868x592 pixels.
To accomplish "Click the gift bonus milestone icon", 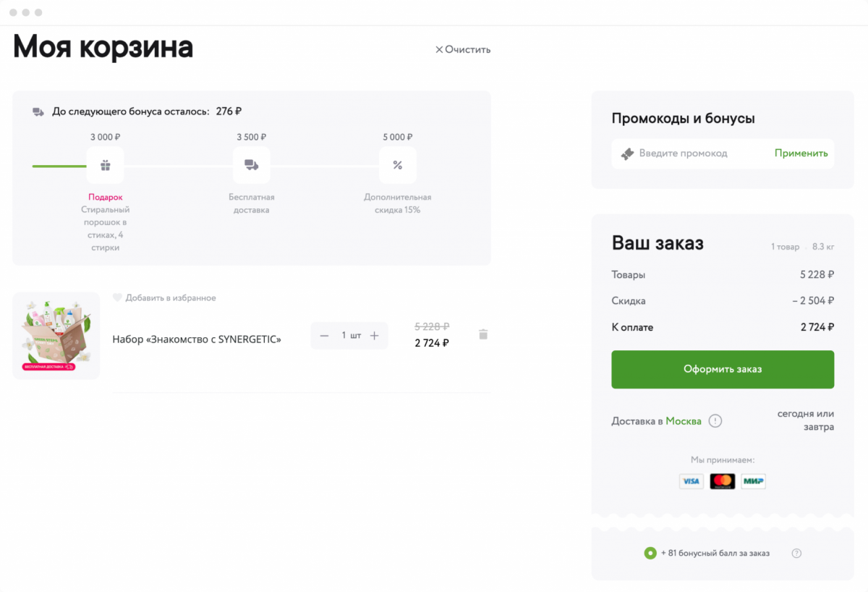I will (106, 166).
